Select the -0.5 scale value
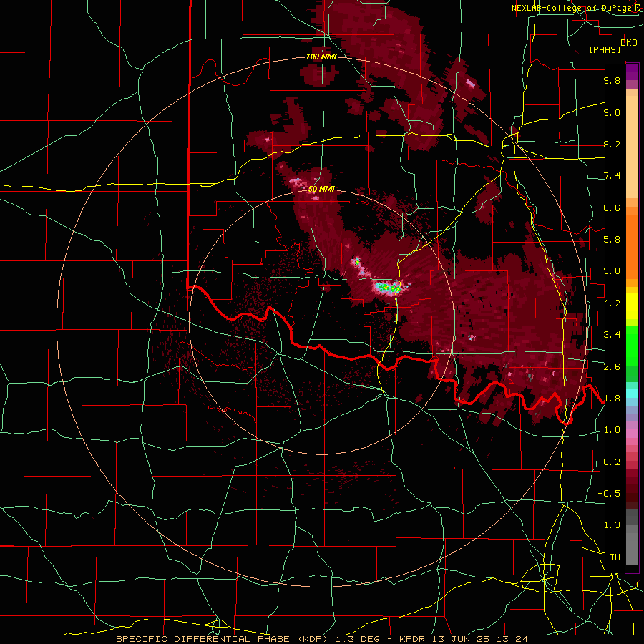This screenshot has height=644, width=644. point(609,494)
